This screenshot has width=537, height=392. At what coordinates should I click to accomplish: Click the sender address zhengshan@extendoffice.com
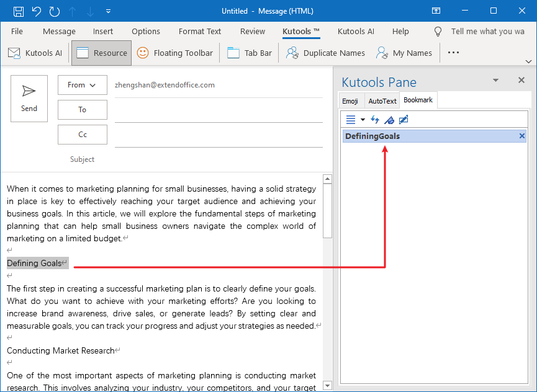tap(165, 85)
